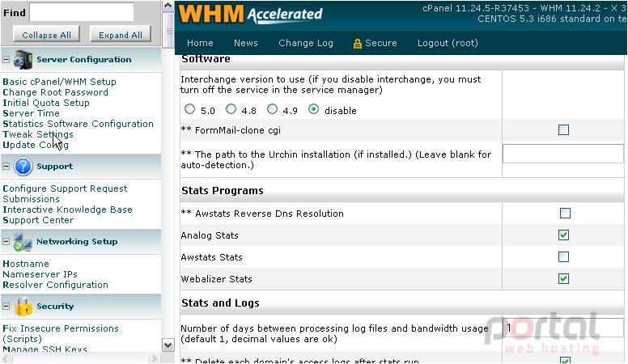Open Initial Quota Setup link
The height and width of the screenshot is (364, 628).
tap(46, 103)
